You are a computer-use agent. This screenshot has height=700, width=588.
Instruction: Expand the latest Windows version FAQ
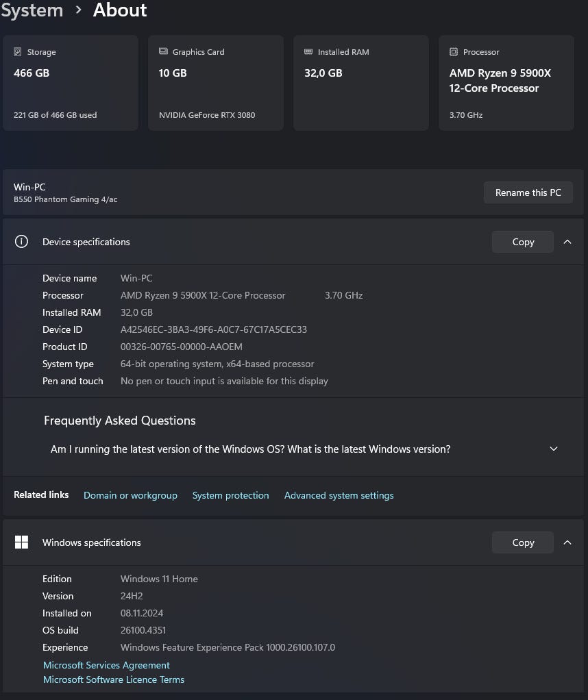tap(554, 449)
